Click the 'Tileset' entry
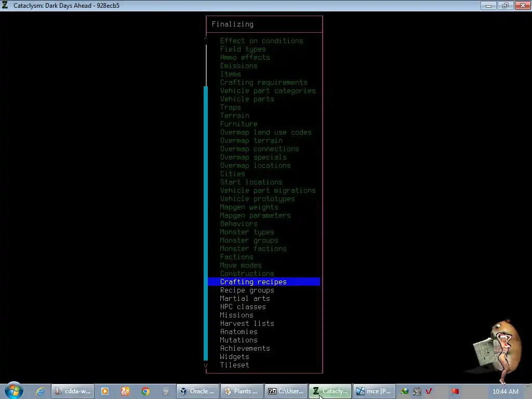 [x=234, y=365]
